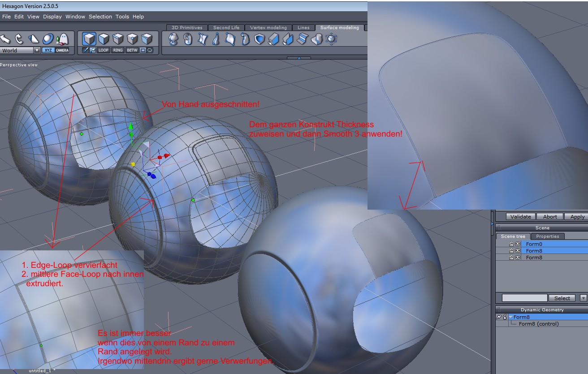
Task: Choose the rectangle selection icon
Action: 143,50
